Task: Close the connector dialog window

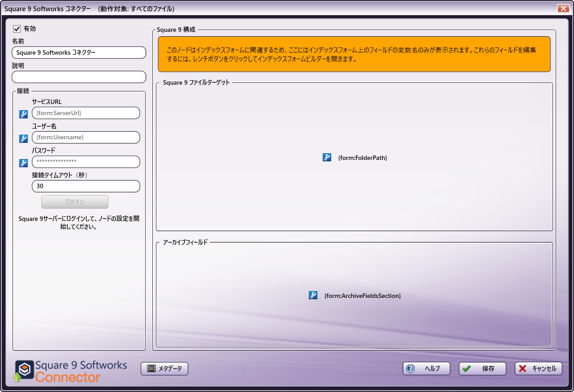Action: 563,8
